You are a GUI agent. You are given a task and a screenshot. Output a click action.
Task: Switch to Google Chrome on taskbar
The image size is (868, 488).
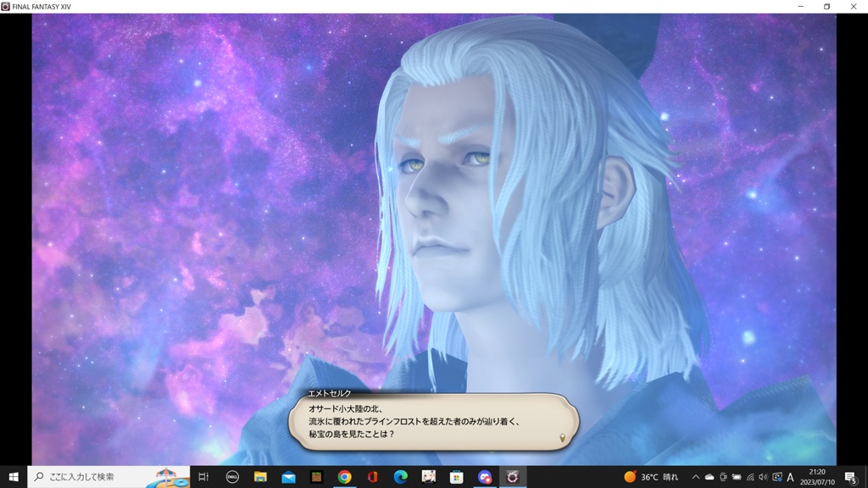(x=344, y=476)
